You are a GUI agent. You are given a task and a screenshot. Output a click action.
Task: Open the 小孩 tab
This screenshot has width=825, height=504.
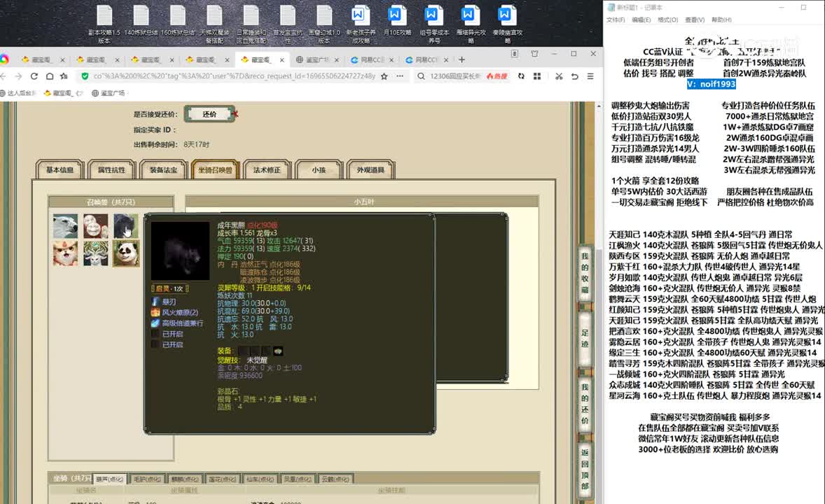319,170
